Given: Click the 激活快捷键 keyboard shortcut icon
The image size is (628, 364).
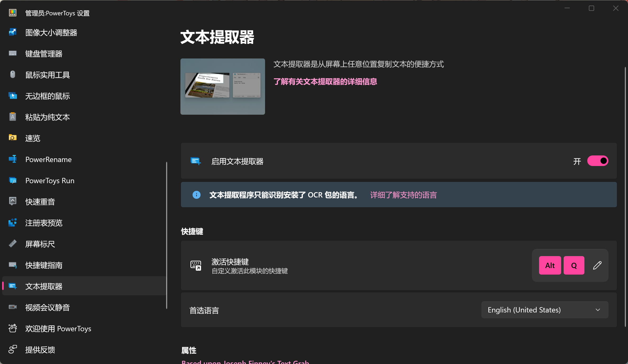Looking at the screenshot, I should pos(196,265).
